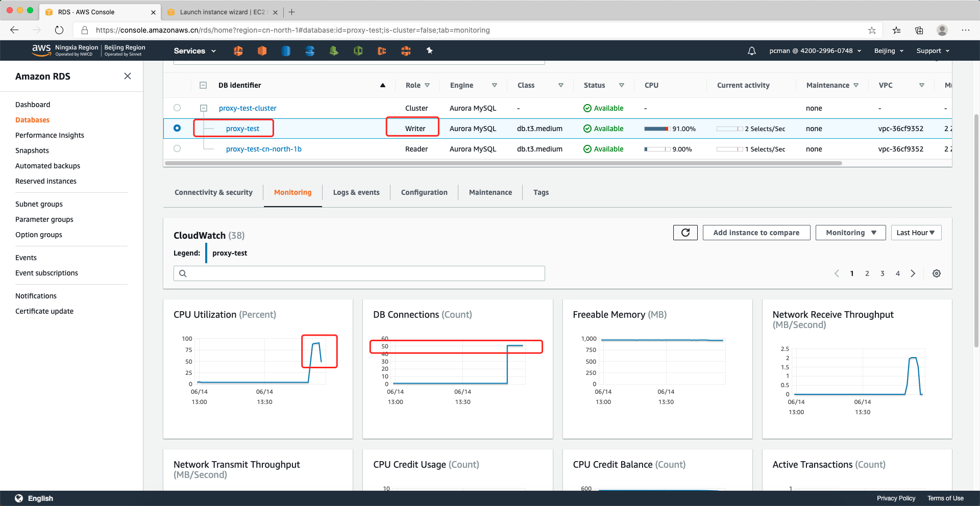Click the CloudWatch metrics search field
The image size is (980, 506).
(359, 273)
